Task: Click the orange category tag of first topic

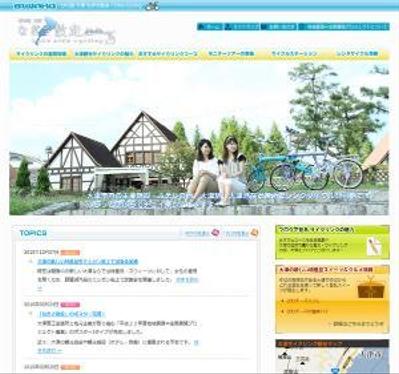Action: [x=70, y=253]
